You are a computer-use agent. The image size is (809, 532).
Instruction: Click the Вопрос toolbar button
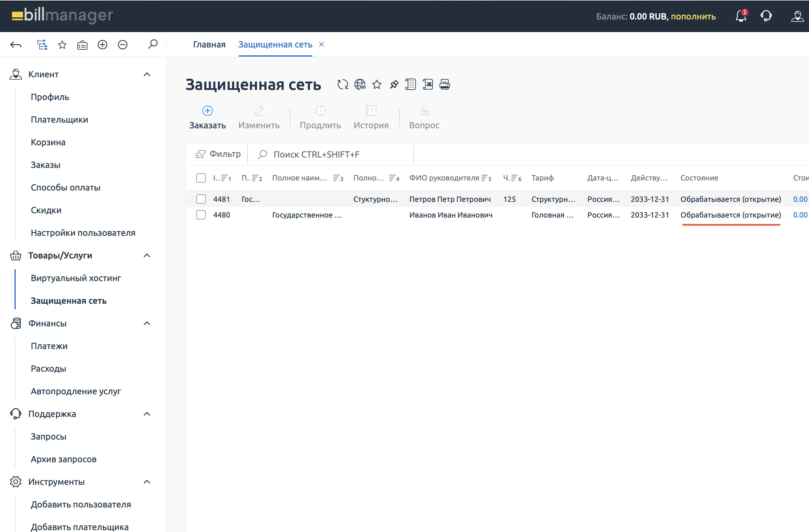(424, 118)
